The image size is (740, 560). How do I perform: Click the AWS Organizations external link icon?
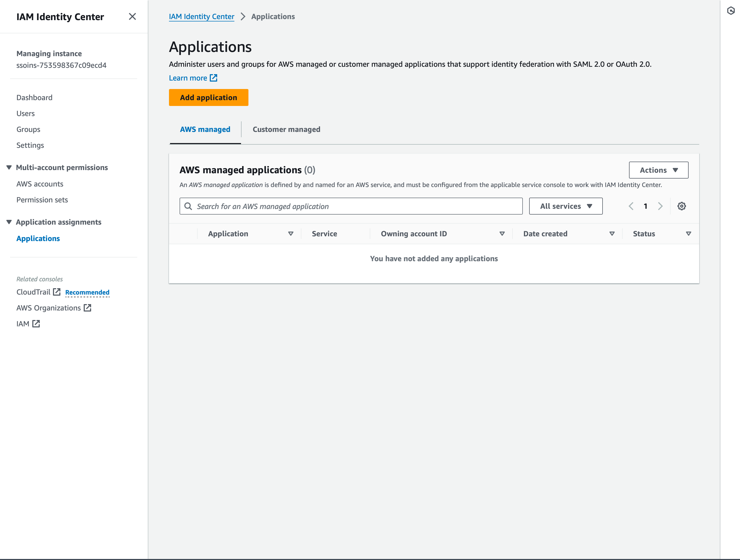coord(87,308)
